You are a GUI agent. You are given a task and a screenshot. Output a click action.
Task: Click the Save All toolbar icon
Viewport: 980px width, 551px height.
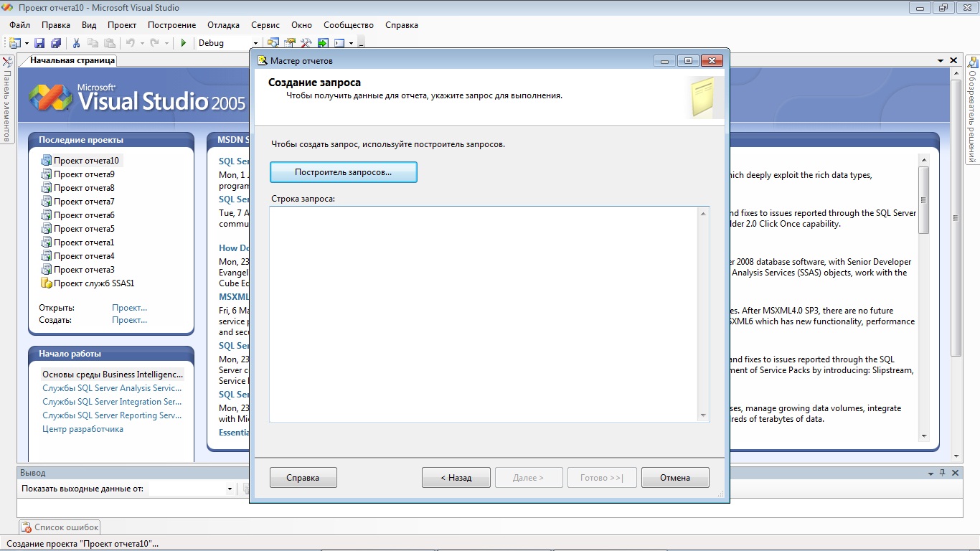click(55, 43)
